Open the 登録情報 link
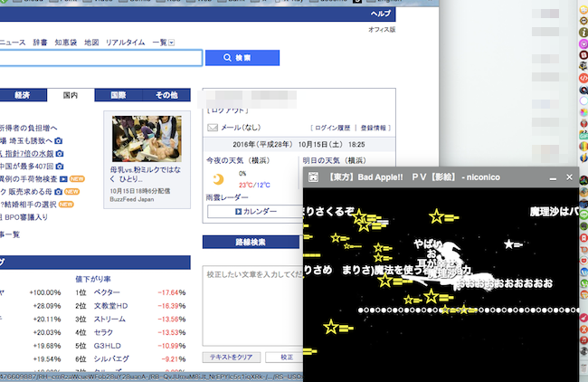Viewport: 588px width, 382px height. click(x=373, y=128)
